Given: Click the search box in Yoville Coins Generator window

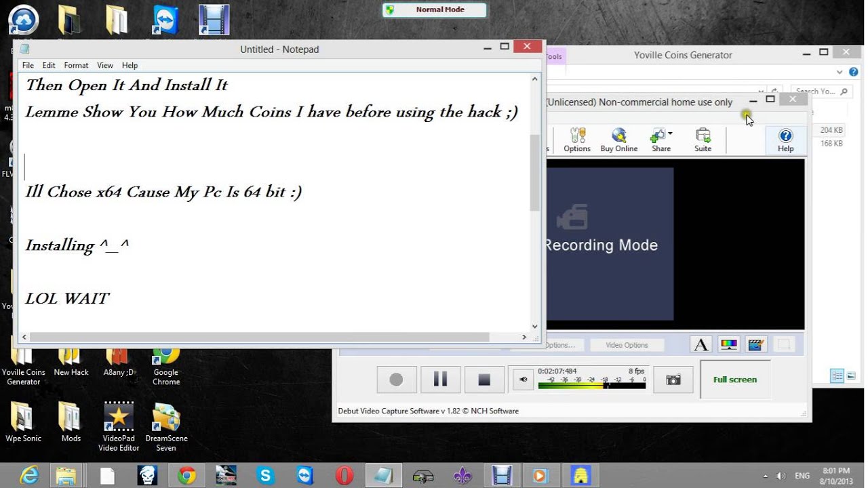Looking at the screenshot, I should [x=822, y=91].
